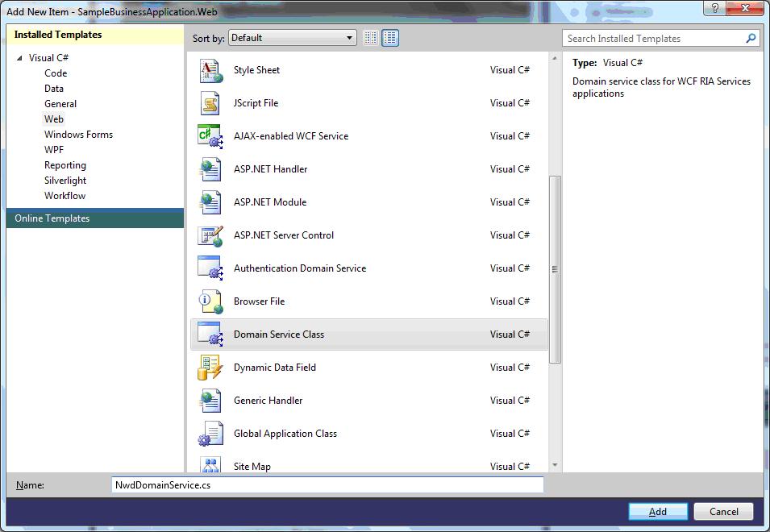This screenshot has height=532, width=770.
Task: Select the Data category
Action: [53, 89]
